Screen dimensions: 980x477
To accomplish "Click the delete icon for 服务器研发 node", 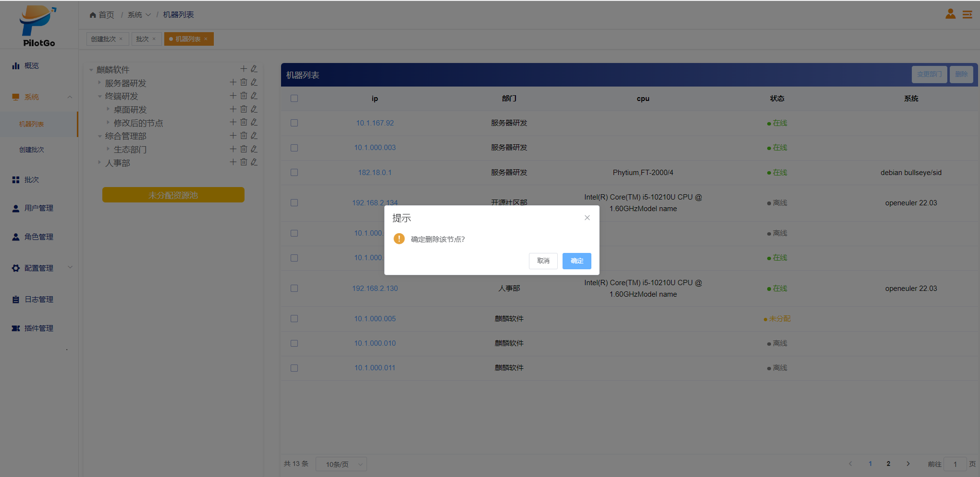I will 244,83.
